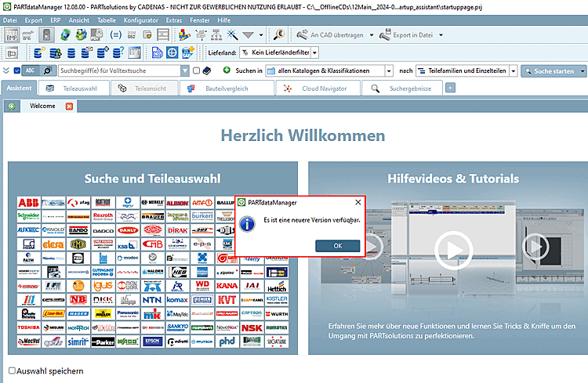Click the globe with green arrow icon
Viewport: 588px width, 383px height.
pyautogui.click(x=81, y=34)
